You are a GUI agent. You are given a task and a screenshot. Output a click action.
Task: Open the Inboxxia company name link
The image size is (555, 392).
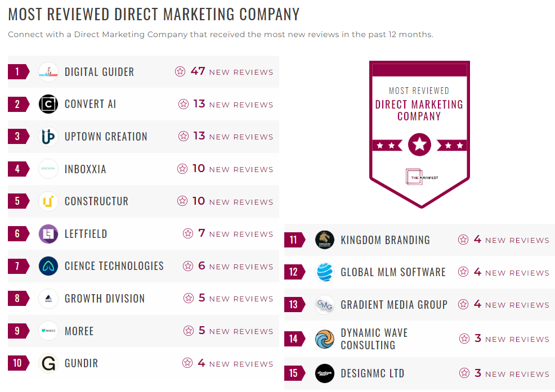[x=85, y=169]
